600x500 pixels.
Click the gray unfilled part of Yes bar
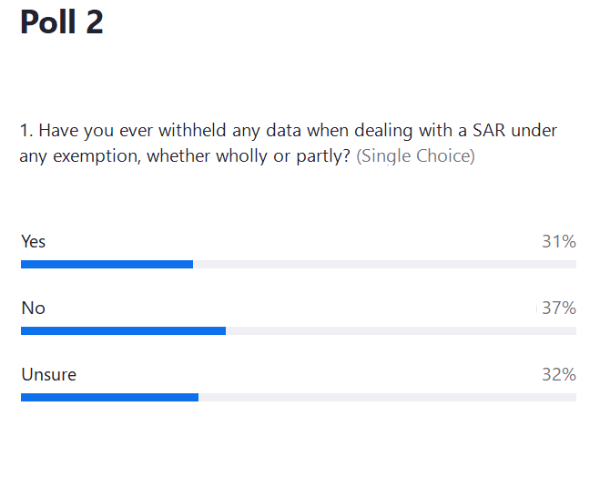(x=384, y=264)
